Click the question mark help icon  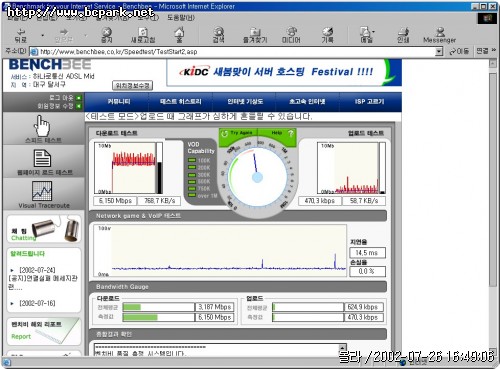(291, 133)
